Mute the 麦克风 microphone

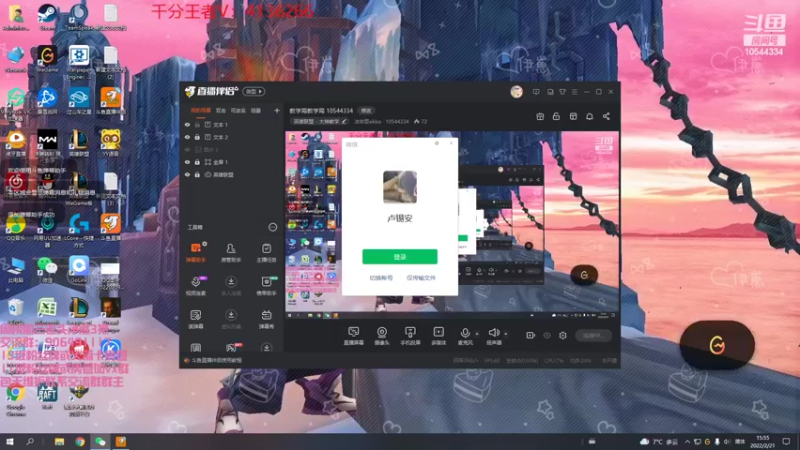pos(465,336)
